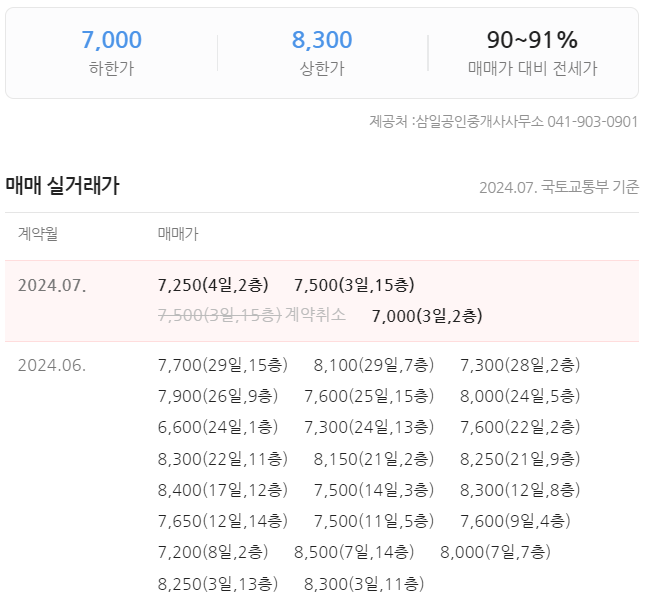Select the 매매가 대비 전세가 label
This screenshot has height=592, width=646.
pyautogui.click(x=532, y=68)
